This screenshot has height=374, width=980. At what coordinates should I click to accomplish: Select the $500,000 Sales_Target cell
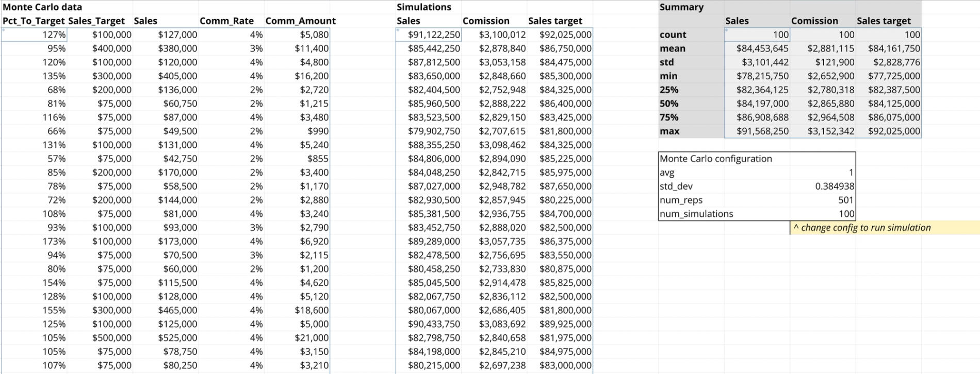(100, 338)
